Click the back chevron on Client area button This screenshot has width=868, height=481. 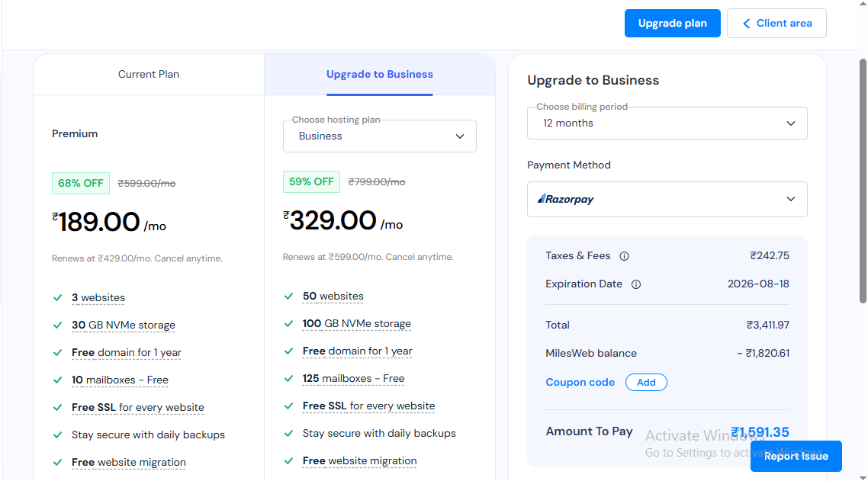pyautogui.click(x=746, y=23)
